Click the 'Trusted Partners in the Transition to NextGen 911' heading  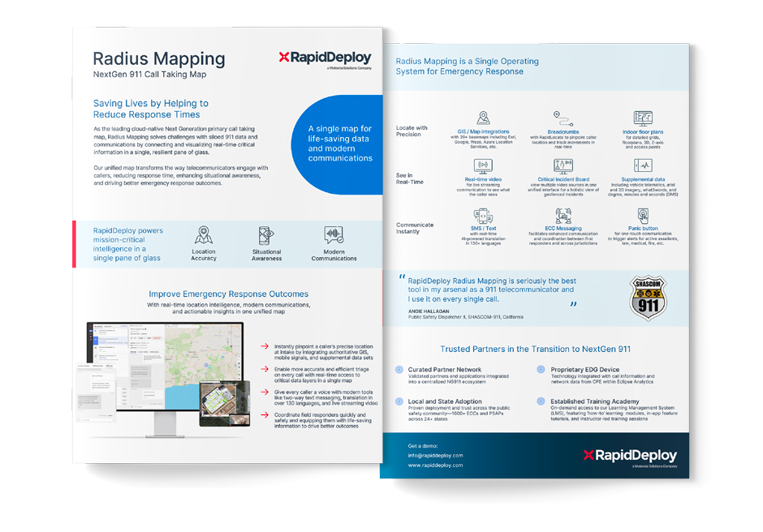[x=535, y=350]
